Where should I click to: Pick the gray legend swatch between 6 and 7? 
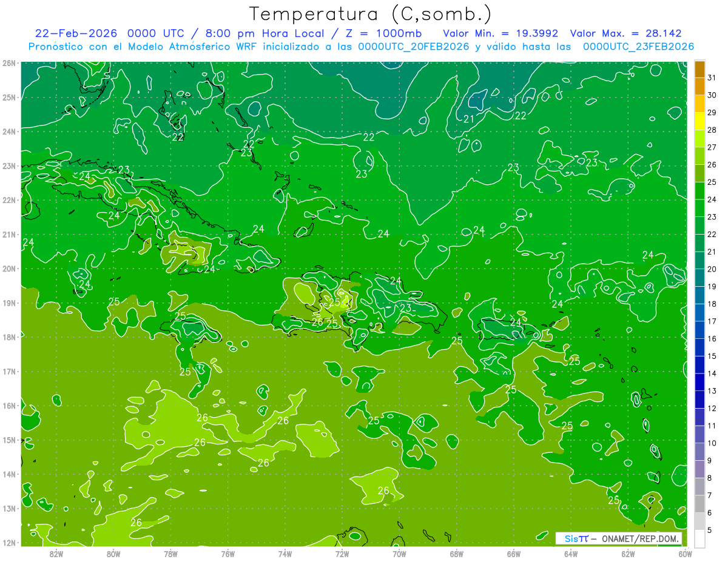[x=699, y=504]
